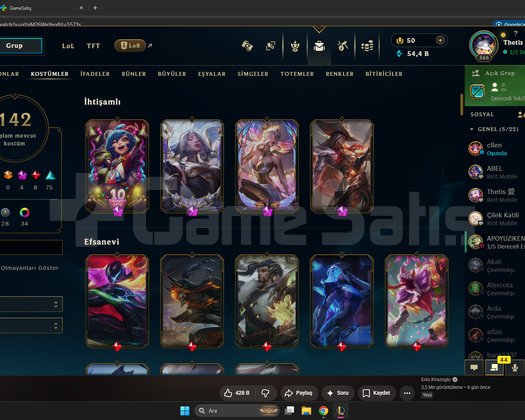Open the Windows Start button
The image size is (525, 420).
tap(184, 411)
